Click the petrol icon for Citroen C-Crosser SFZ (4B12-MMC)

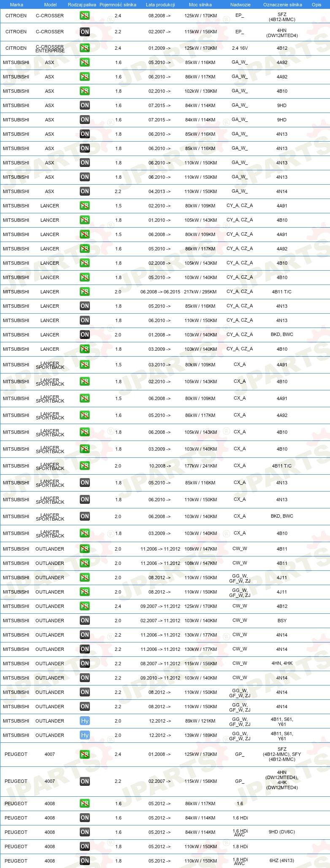click(85, 16)
